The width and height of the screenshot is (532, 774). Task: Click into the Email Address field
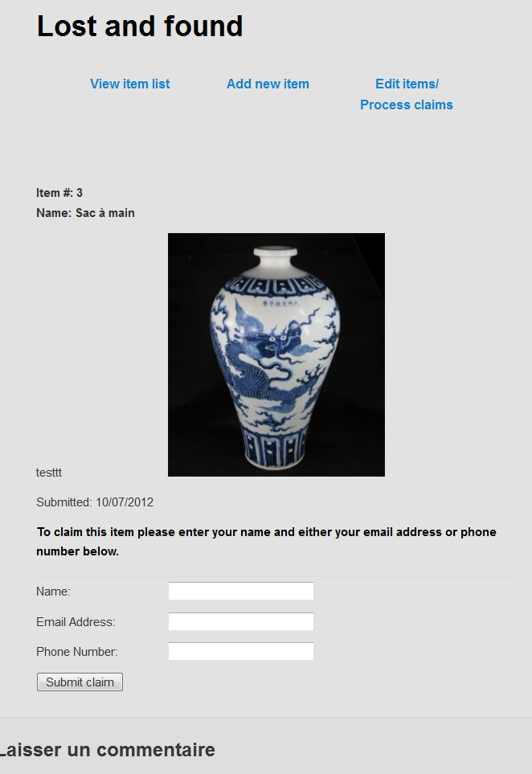[241, 621]
